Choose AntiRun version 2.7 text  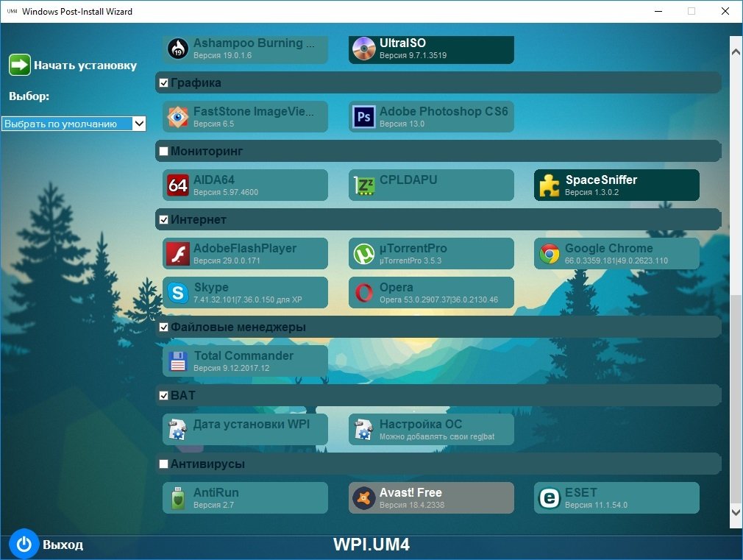pos(214,505)
